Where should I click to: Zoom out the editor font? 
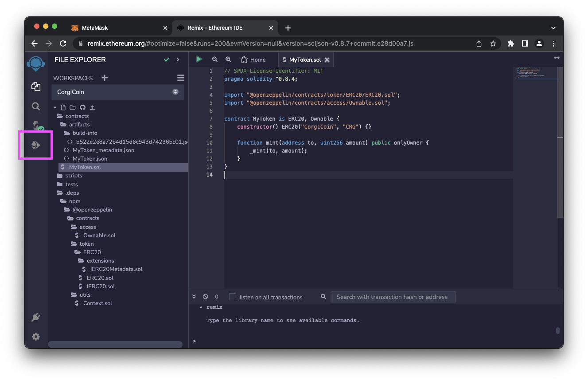[215, 59]
